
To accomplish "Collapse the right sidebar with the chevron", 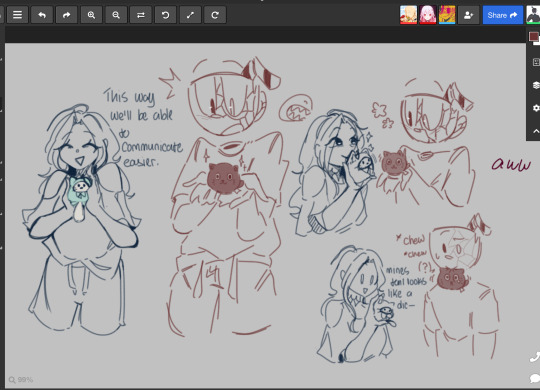I will [x=536, y=131].
